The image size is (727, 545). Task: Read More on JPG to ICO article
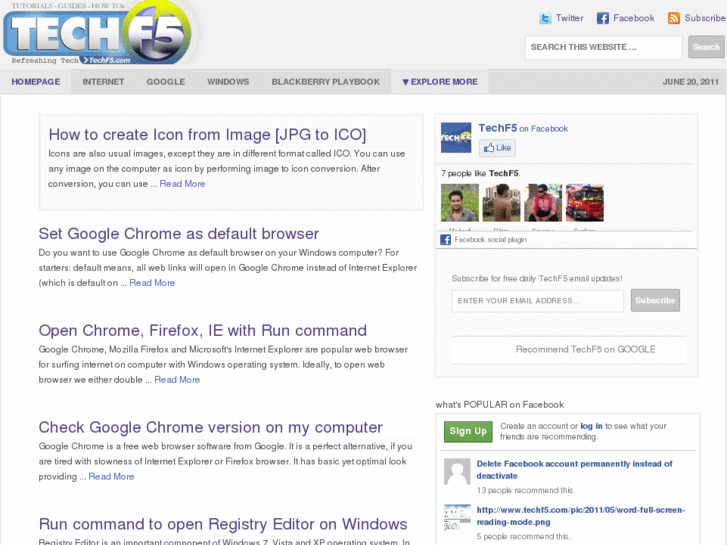182,184
